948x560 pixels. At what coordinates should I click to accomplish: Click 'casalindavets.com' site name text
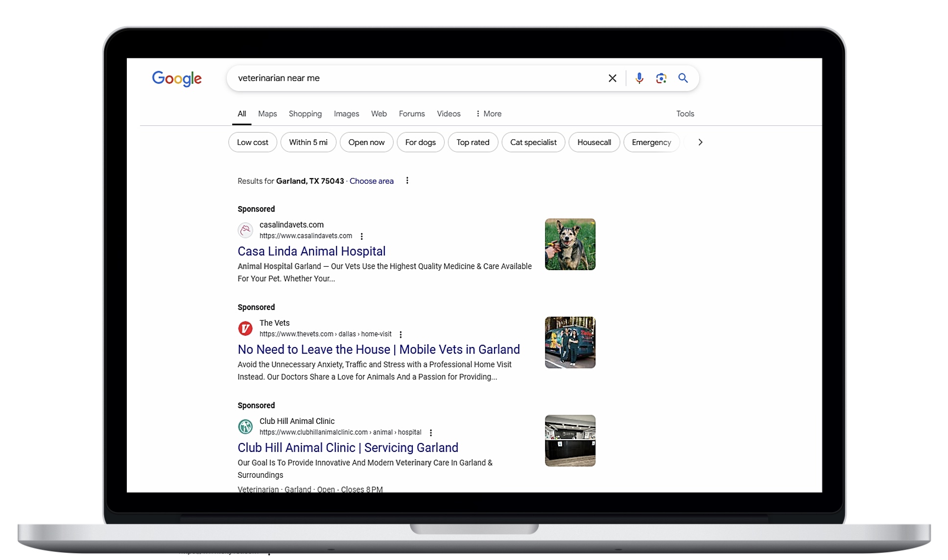point(291,225)
